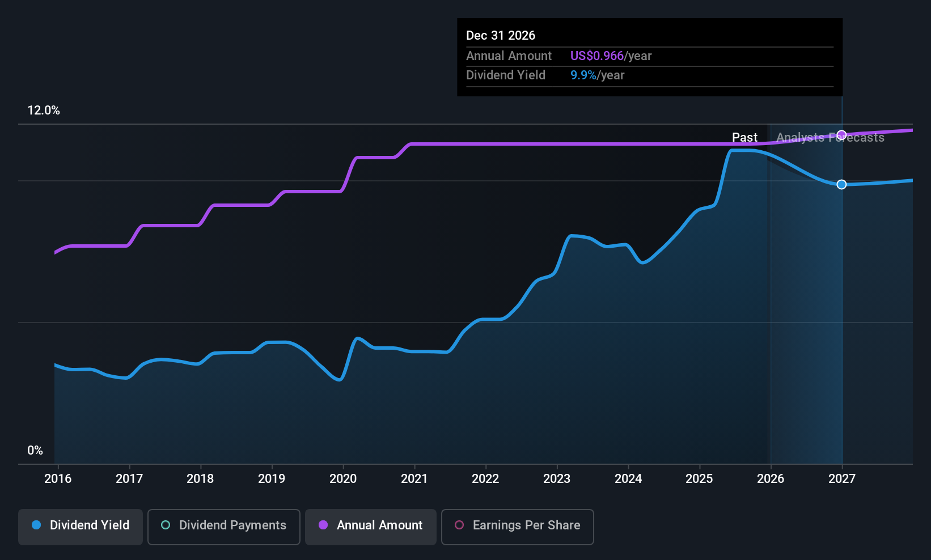Select the purple data point at 2027
This screenshot has width=931, height=560.
[842, 135]
